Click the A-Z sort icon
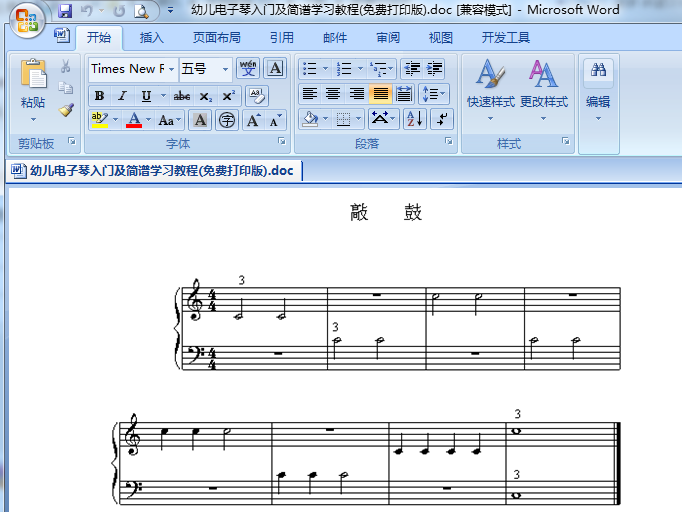 point(414,119)
